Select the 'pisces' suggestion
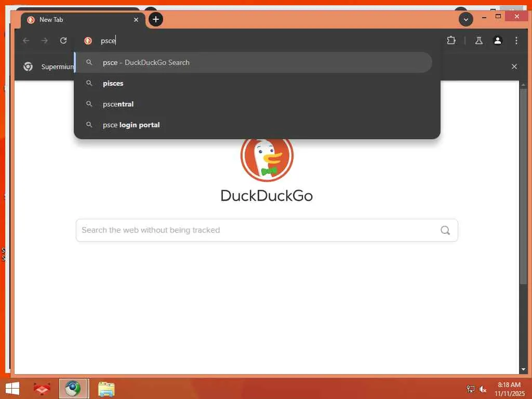The image size is (532, 399). [253, 83]
